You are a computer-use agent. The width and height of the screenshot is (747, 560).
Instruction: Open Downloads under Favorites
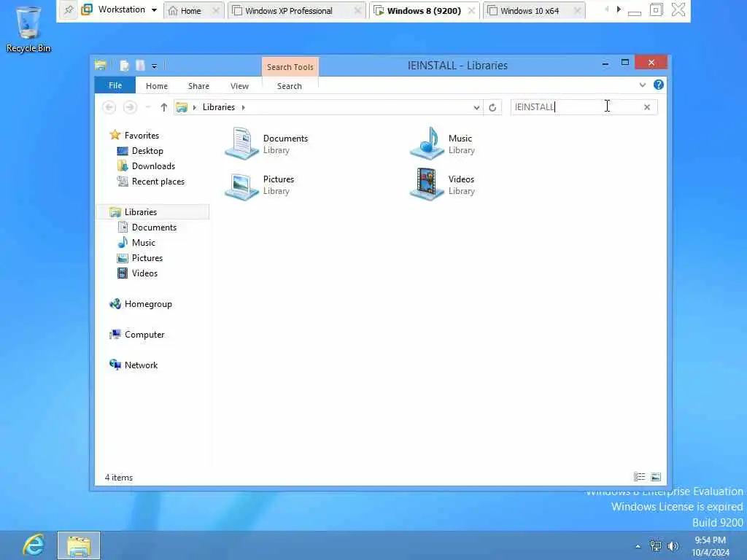coord(153,166)
